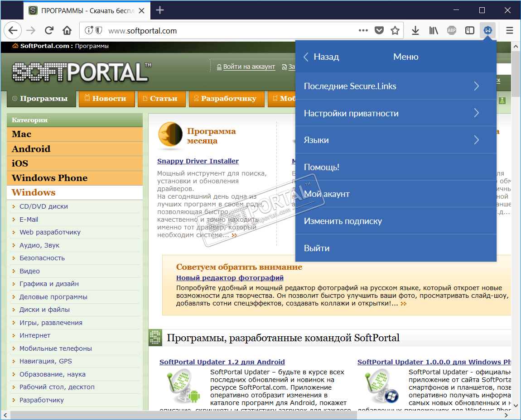Select the Windows category heading
This screenshot has width=521, height=420.
click(x=75, y=192)
